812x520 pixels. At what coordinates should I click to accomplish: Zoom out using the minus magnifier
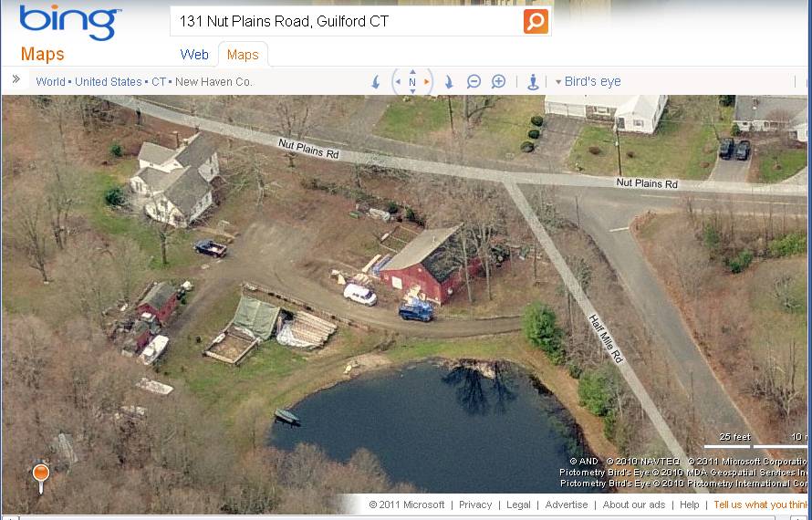click(x=474, y=81)
